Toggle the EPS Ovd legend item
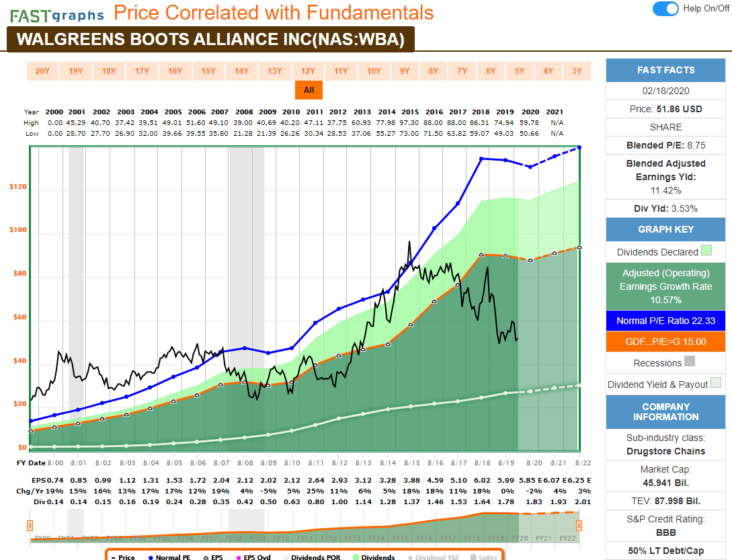732x560 pixels. coord(253,557)
